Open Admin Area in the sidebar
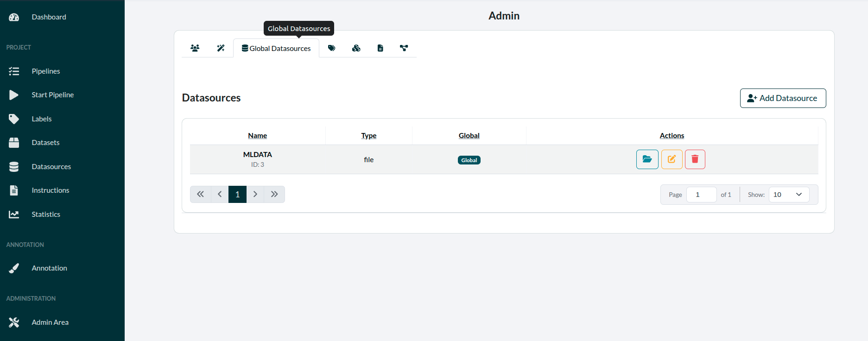868x341 pixels. 50,322
